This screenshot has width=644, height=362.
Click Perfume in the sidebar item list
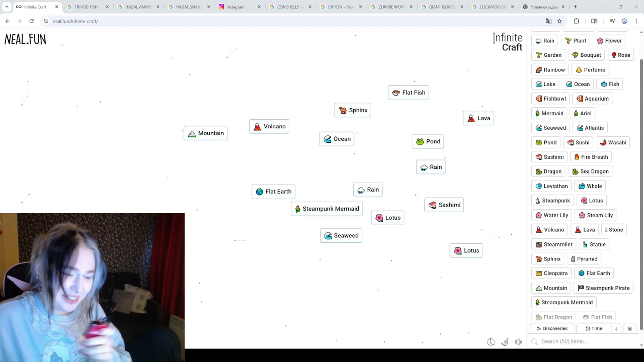(590, 70)
